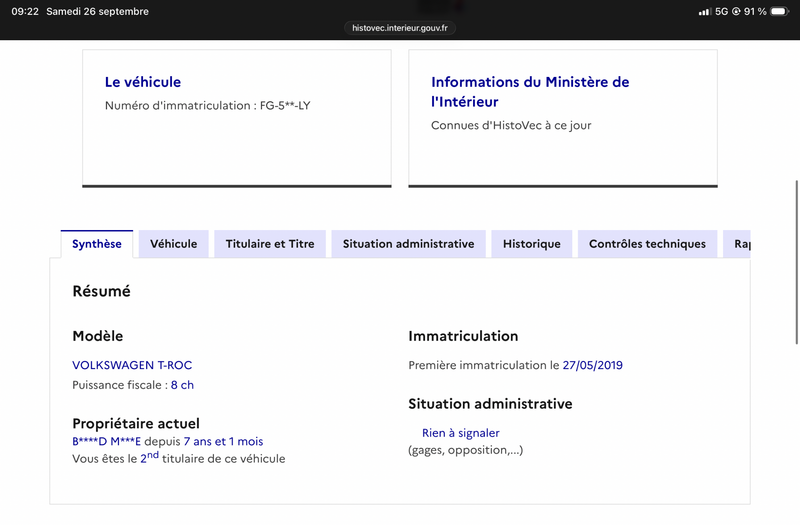
Task: Switch to the Véhicule tab
Action: click(x=173, y=244)
